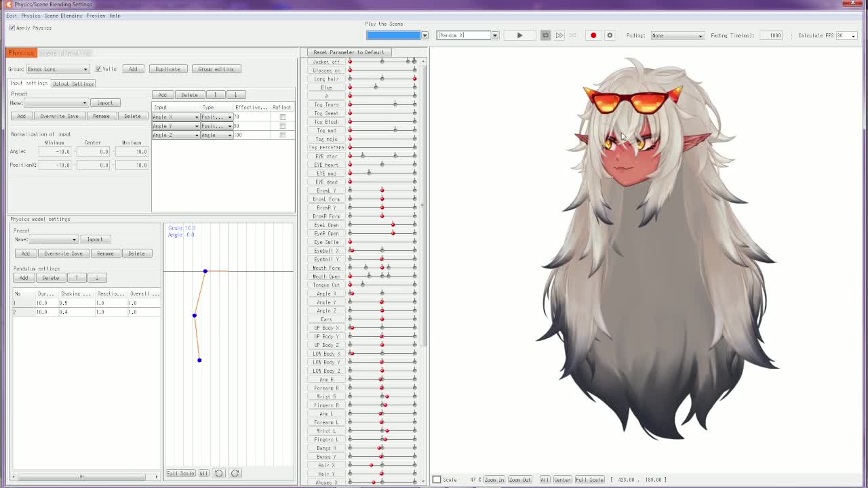Click the Group editing button
The image size is (868, 488).
click(216, 69)
